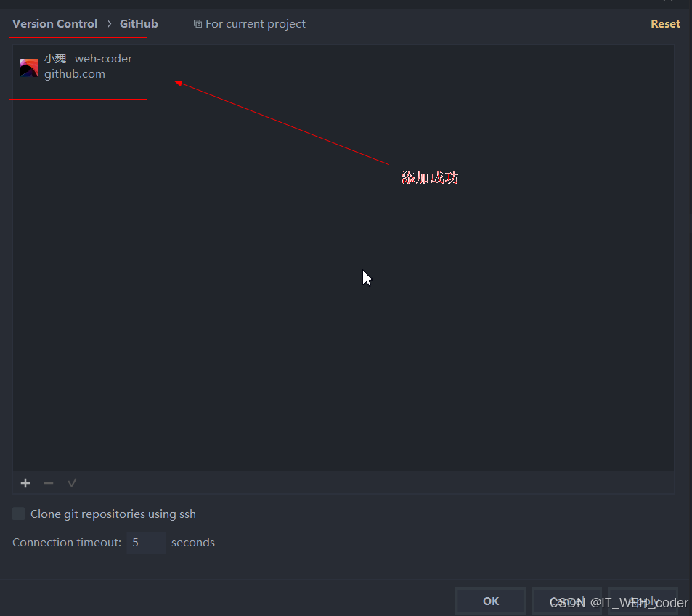This screenshot has width=692, height=616.
Task: Click the seconds unit label
Action: pyautogui.click(x=193, y=542)
